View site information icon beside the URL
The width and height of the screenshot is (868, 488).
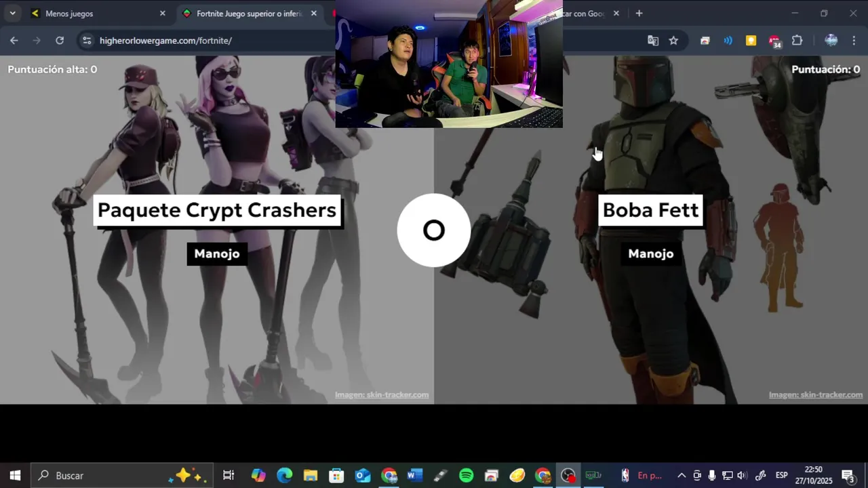point(86,41)
